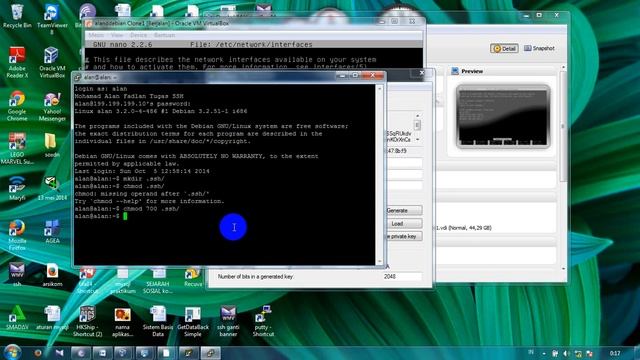Open the arsikom desktop file
The image size is (640, 360).
pyautogui.click(x=52, y=275)
